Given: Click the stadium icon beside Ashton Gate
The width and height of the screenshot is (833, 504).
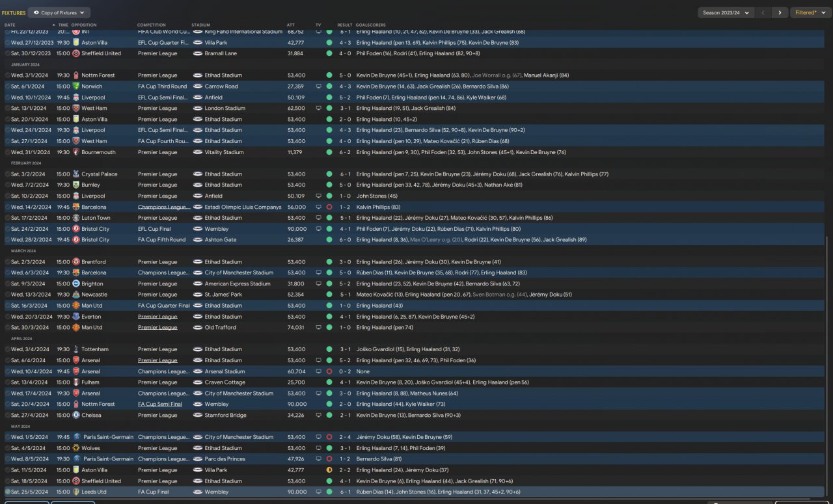Looking at the screenshot, I should (198, 240).
